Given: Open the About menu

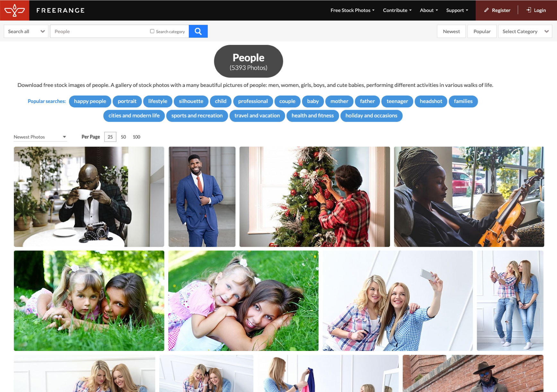Looking at the screenshot, I should coord(429,10).
